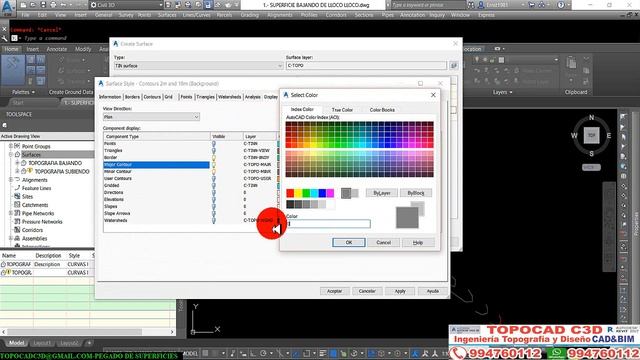Click the Surface layer browse icon

tap(454, 65)
